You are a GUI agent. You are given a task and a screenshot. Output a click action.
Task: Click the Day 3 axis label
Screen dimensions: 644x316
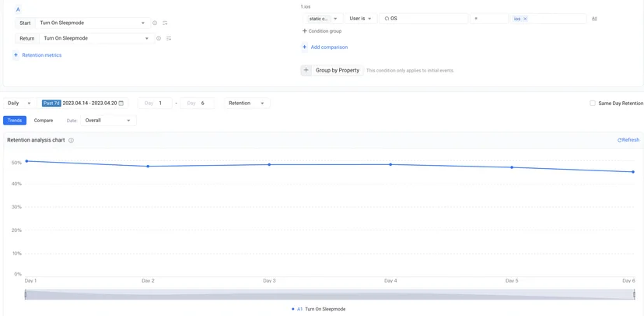(x=269, y=281)
